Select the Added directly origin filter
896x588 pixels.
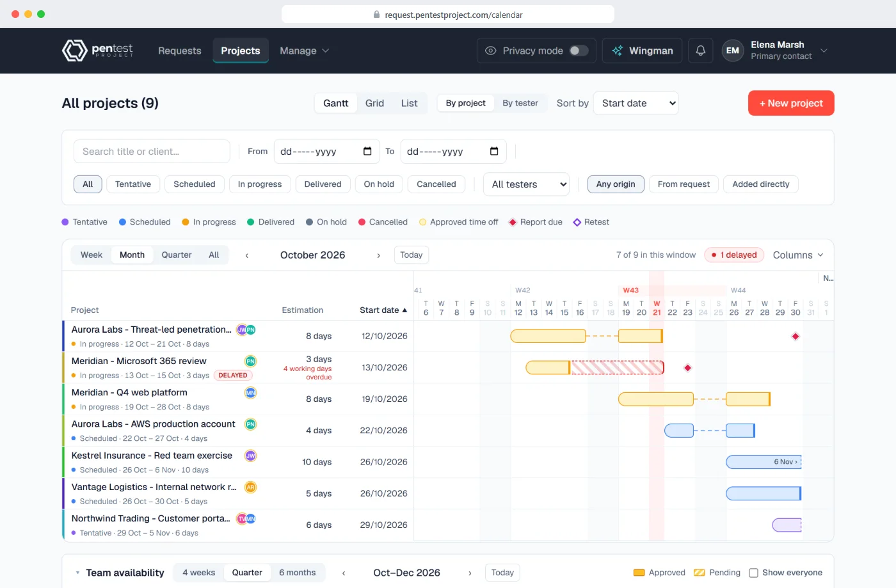pyautogui.click(x=761, y=184)
